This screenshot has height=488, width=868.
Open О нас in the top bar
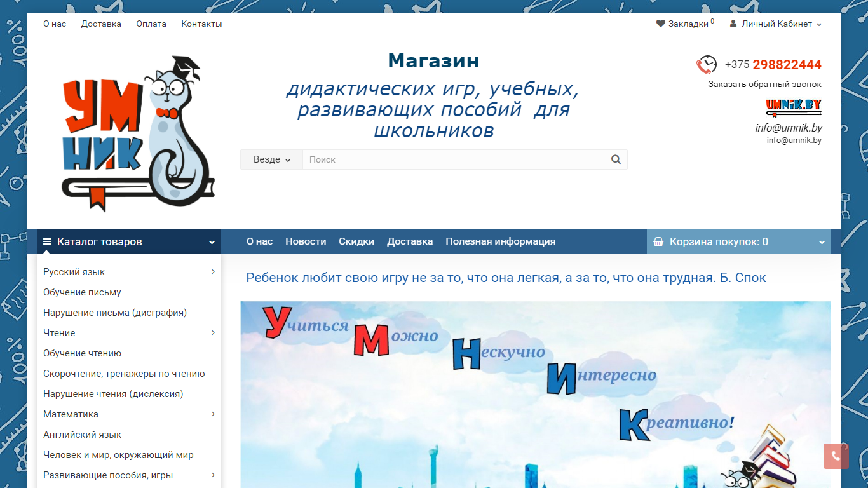click(x=55, y=24)
